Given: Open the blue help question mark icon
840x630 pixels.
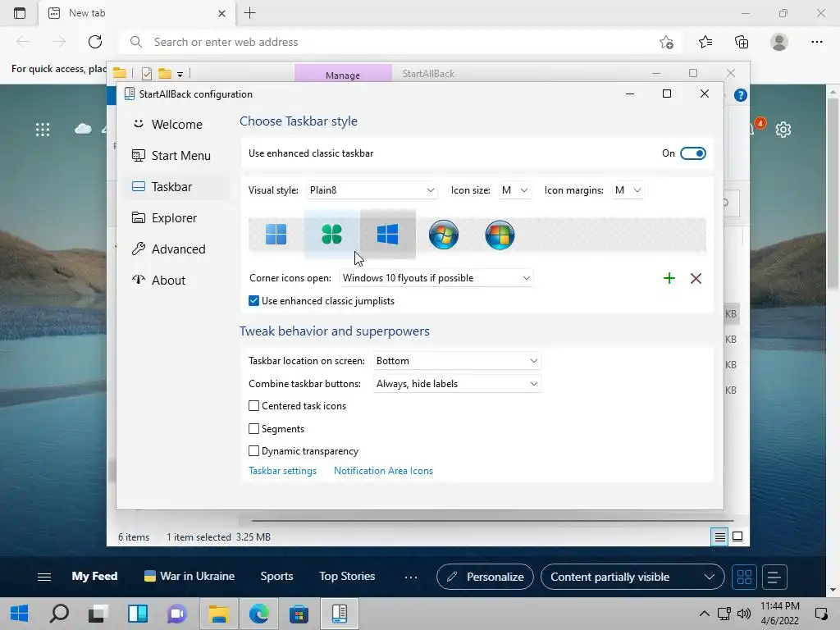Looking at the screenshot, I should 741,95.
